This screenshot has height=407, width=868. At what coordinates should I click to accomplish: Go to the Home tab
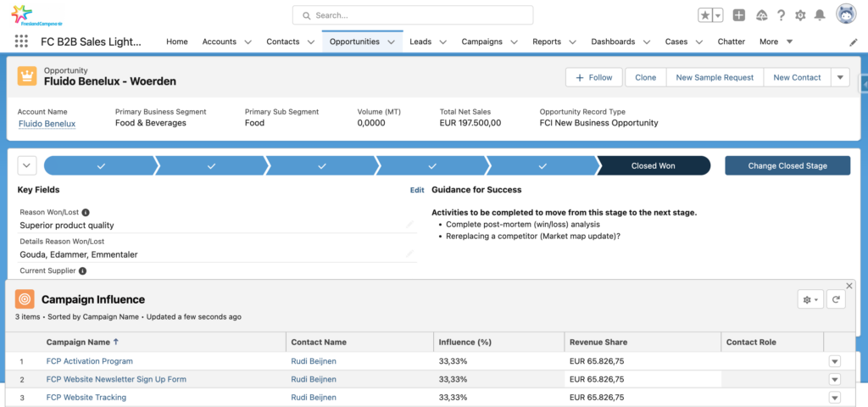click(x=177, y=42)
